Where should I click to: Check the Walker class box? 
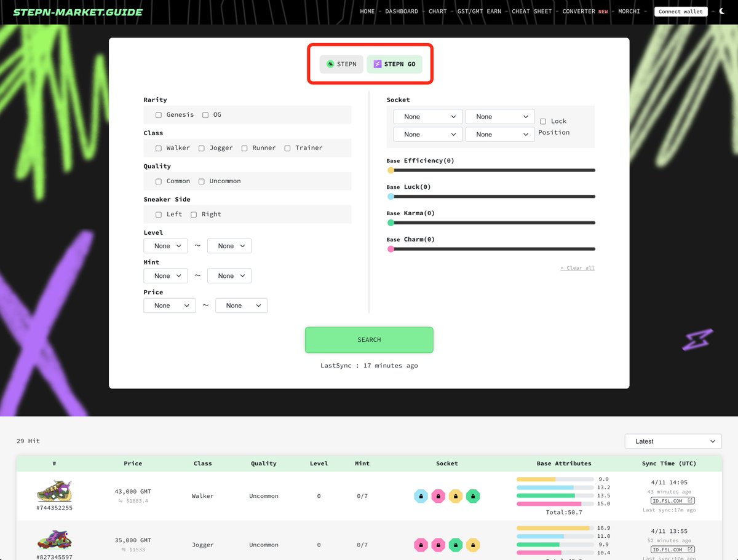pyautogui.click(x=159, y=148)
